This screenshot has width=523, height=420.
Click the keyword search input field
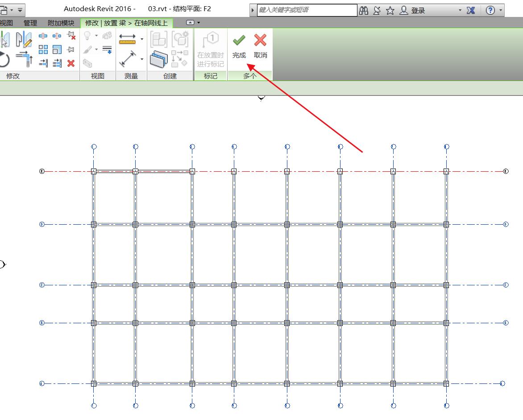point(307,10)
